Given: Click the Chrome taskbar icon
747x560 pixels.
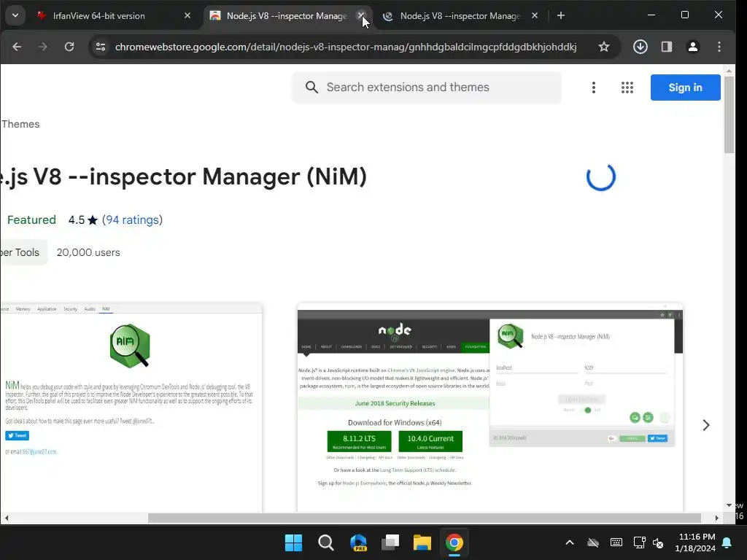Looking at the screenshot, I should [x=454, y=542].
